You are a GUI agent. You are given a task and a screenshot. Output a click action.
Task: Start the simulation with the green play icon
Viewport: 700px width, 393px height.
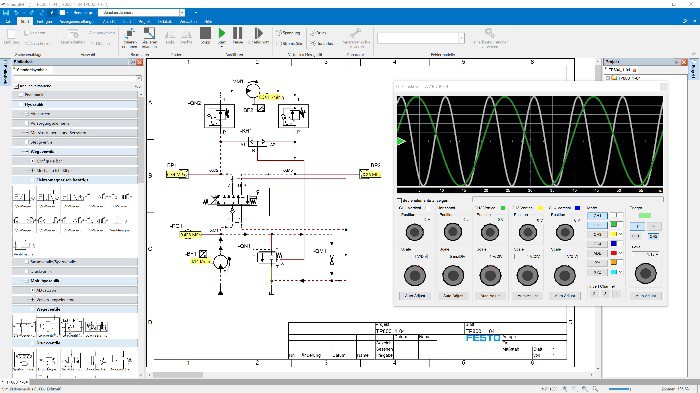[222, 33]
